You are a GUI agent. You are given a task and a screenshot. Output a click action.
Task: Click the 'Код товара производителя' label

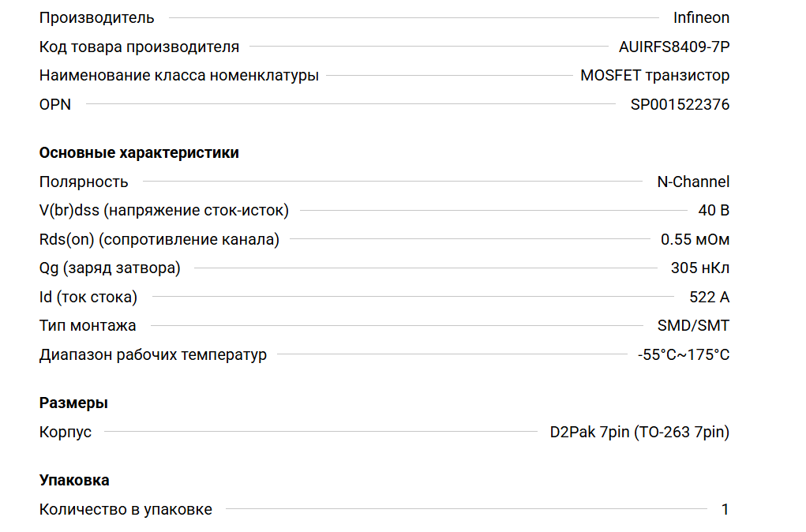pos(139,47)
